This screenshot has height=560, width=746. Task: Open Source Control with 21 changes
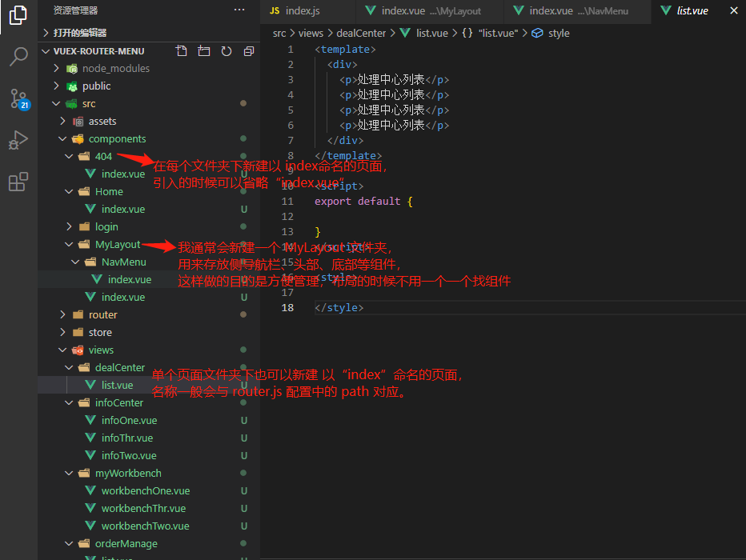tap(19, 99)
